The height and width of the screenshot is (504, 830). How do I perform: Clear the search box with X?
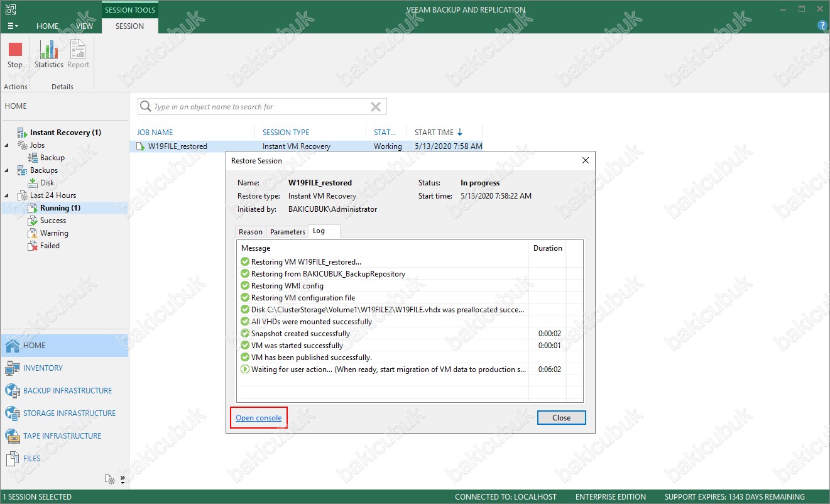click(376, 107)
